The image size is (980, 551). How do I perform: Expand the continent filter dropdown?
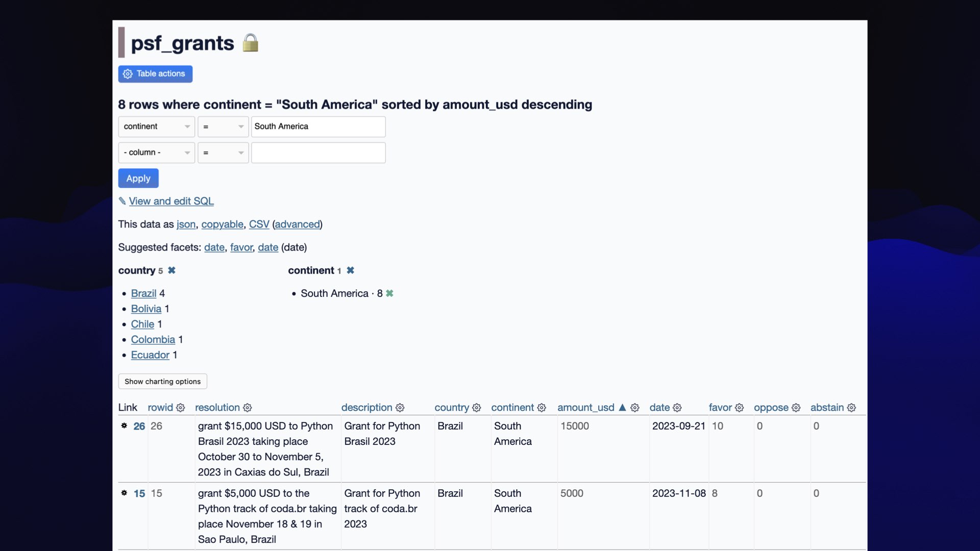156,127
